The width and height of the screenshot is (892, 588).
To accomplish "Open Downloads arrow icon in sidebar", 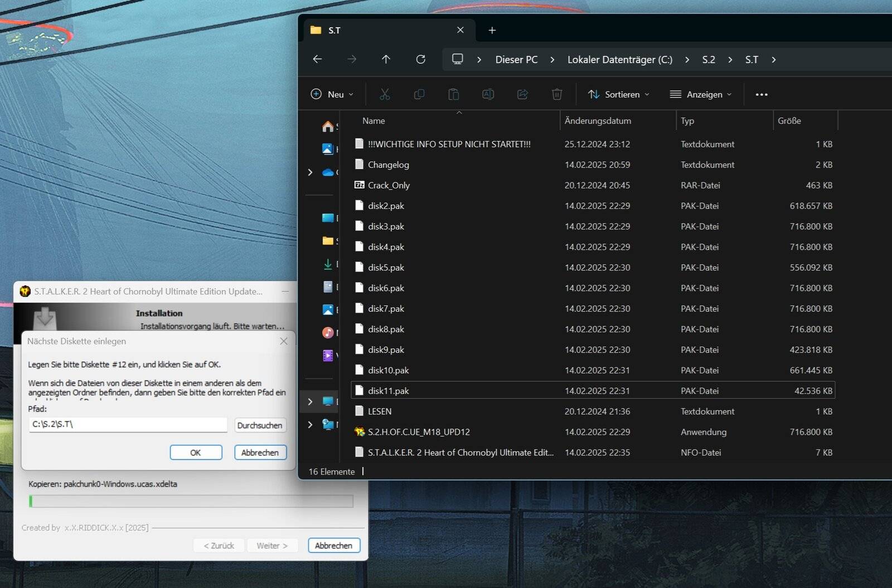I will pos(328,264).
